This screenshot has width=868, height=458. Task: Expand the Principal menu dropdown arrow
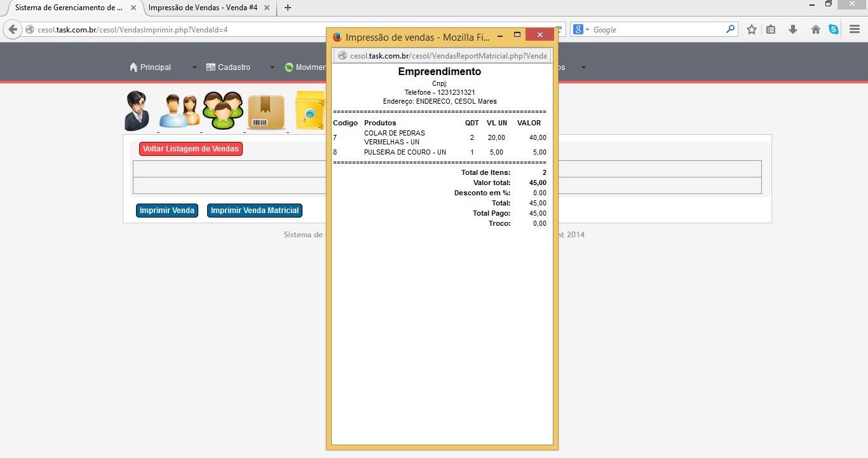[x=194, y=67]
